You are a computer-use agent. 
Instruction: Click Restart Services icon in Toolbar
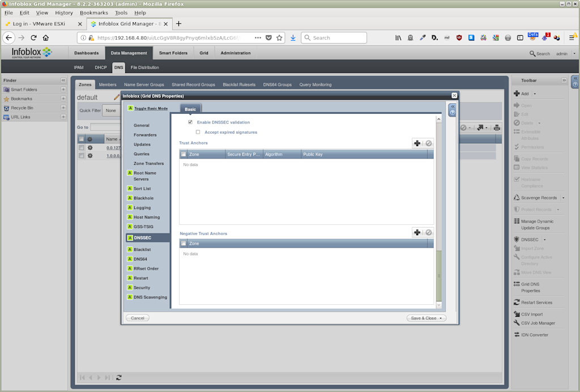click(x=517, y=302)
